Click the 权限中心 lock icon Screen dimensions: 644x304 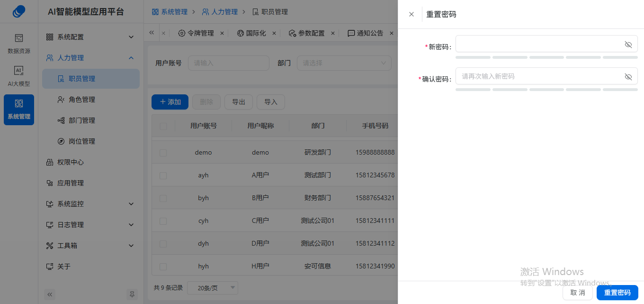pyautogui.click(x=50, y=162)
